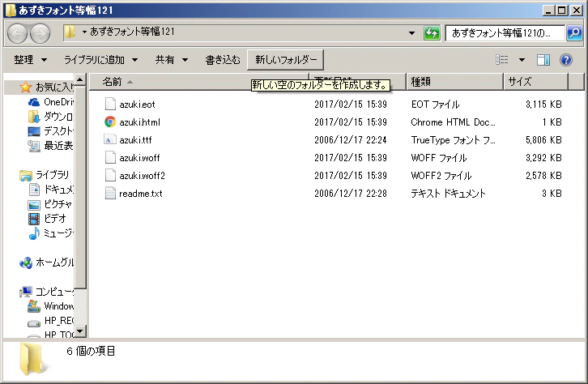Click the Documents library icon
This screenshot has width=588, height=384.
[x=34, y=190]
